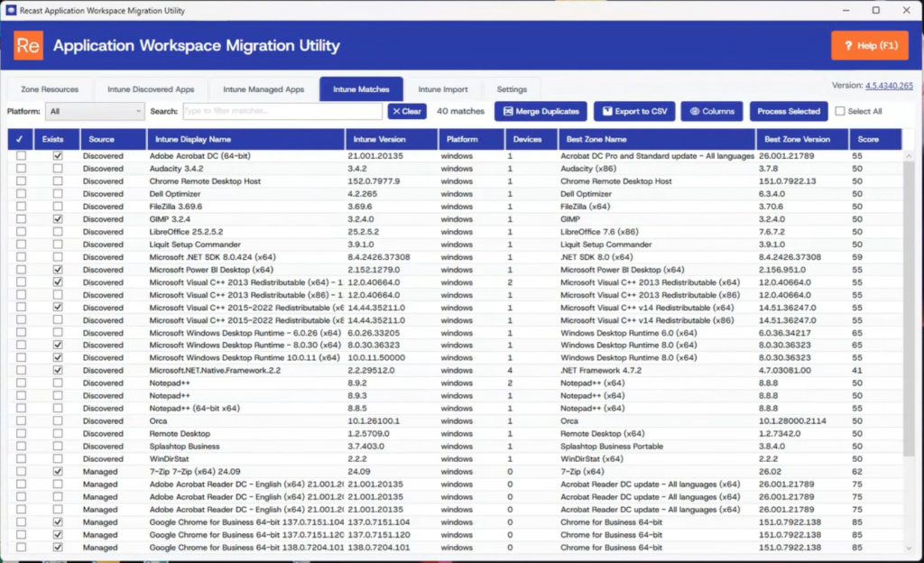Open the version 4.5.4340.265 link
924x563 pixels.
pos(889,86)
